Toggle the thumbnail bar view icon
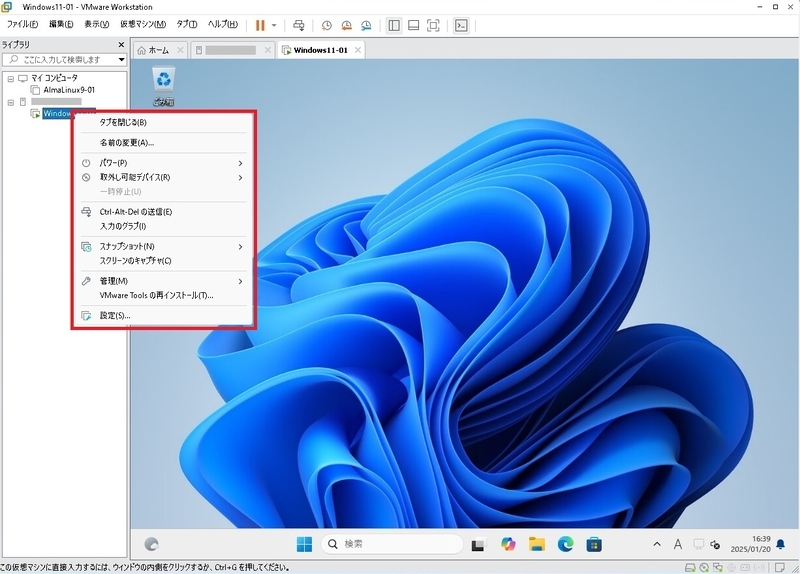This screenshot has height=574, width=800. (x=414, y=25)
